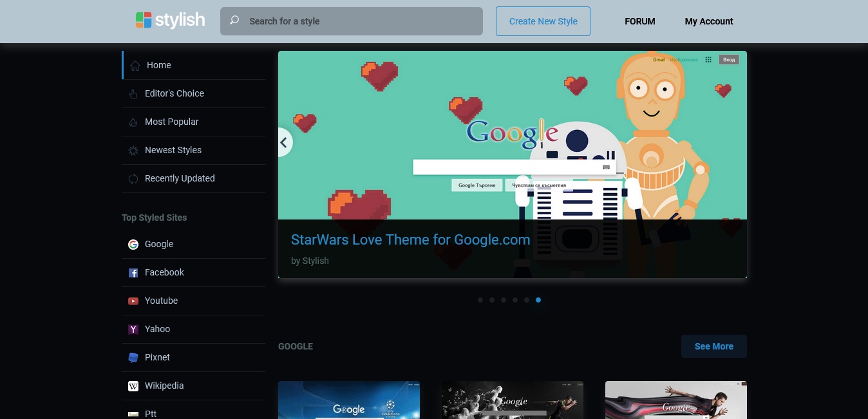Open the black-and-white Google style thumbnail
This screenshot has width=868, height=419.
[513, 400]
